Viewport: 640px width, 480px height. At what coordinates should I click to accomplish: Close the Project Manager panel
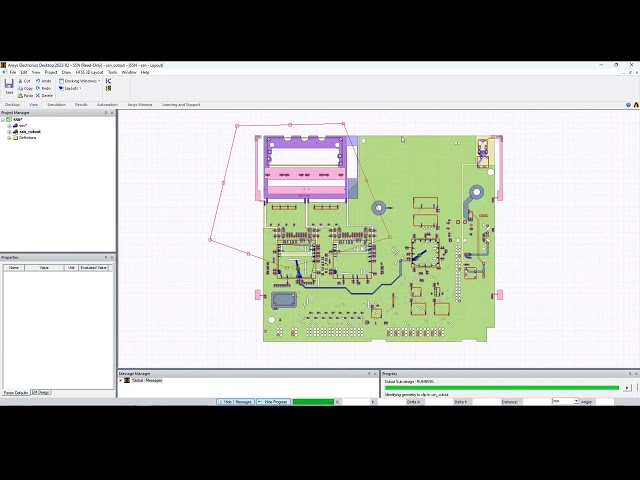tap(112, 113)
